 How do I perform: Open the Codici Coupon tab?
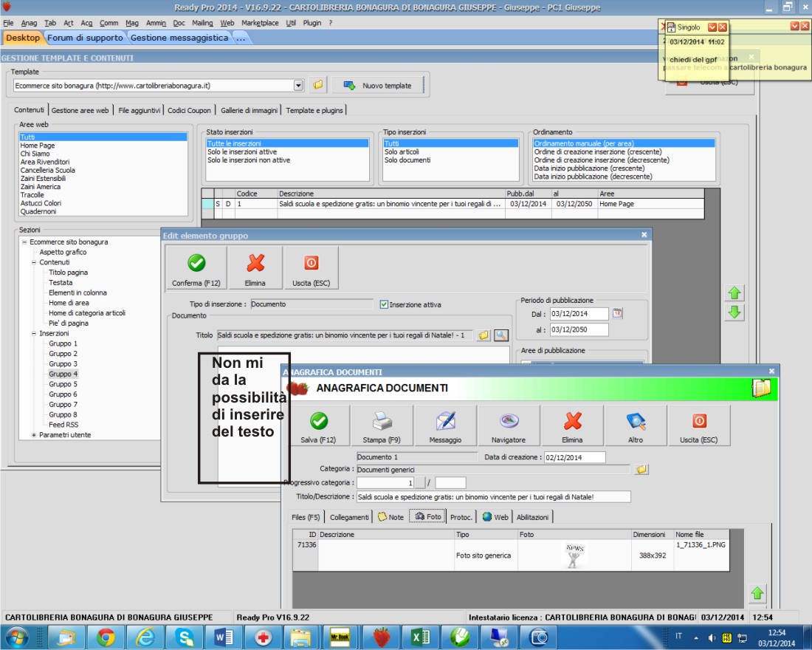pos(189,110)
